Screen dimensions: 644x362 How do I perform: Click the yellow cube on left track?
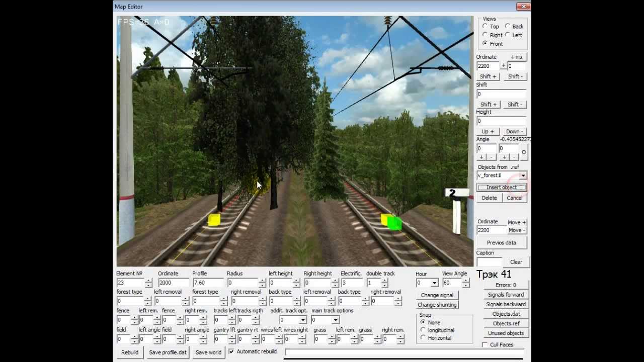(x=214, y=220)
